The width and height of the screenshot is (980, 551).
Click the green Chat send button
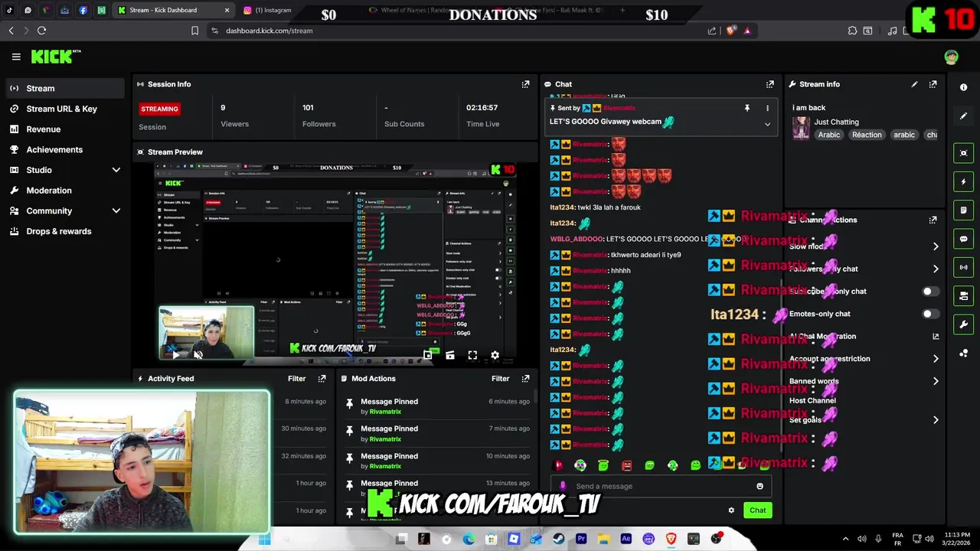coord(757,510)
